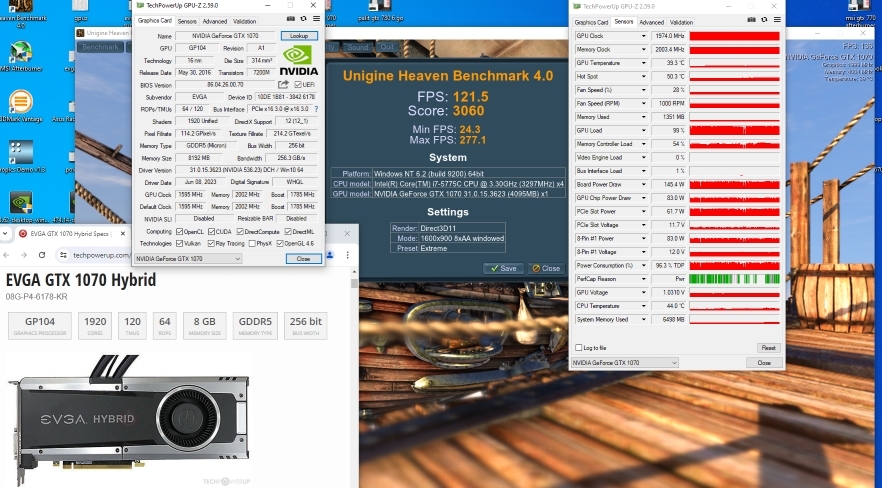Click PerfCap Reason green graph bar

734,279
